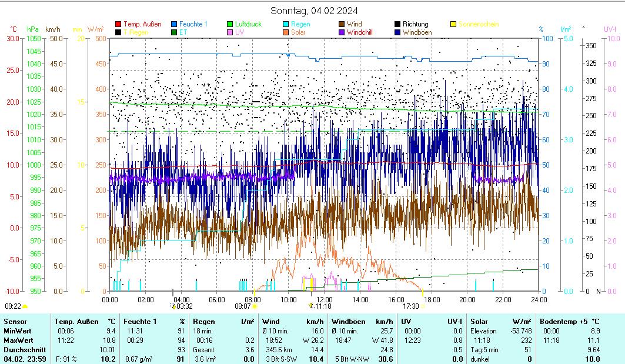Click the green Luftdruck legend swatch
The height and width of the screenshot is (364, 625).
click(x=230, y=25)
